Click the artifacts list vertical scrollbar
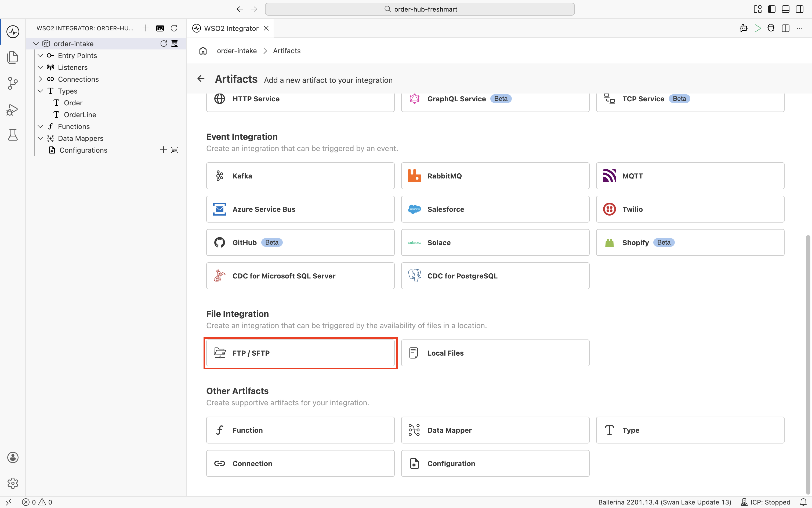Viewport: 812px width, 508px height. click(808, 364)
